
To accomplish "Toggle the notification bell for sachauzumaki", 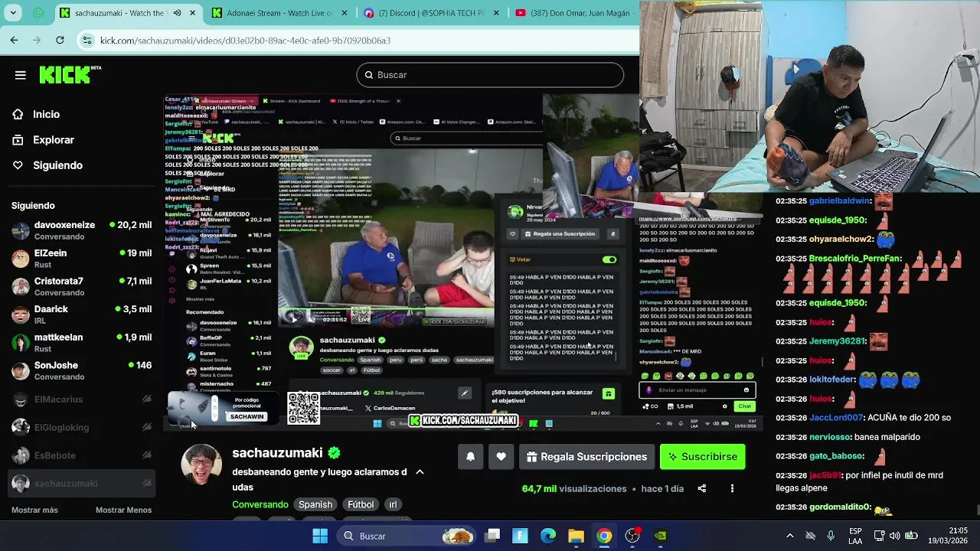I will coord(470,457).
